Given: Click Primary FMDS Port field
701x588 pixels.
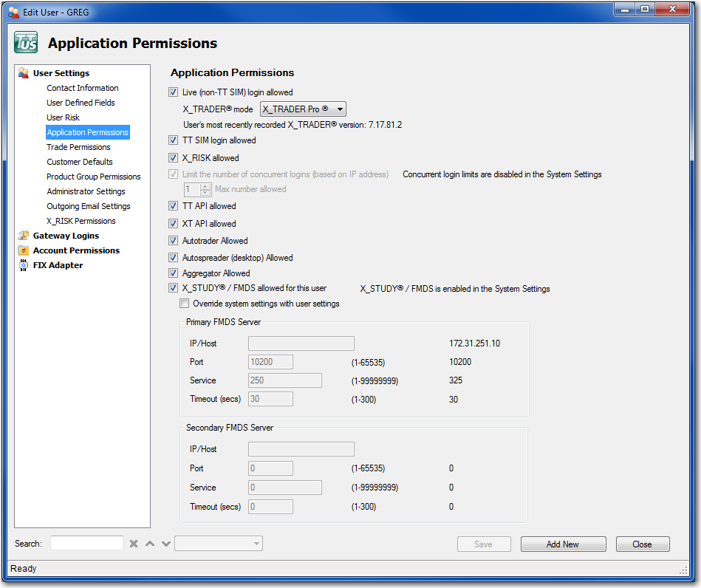Looking at the screenshot, I should click(x=271, y=362).
